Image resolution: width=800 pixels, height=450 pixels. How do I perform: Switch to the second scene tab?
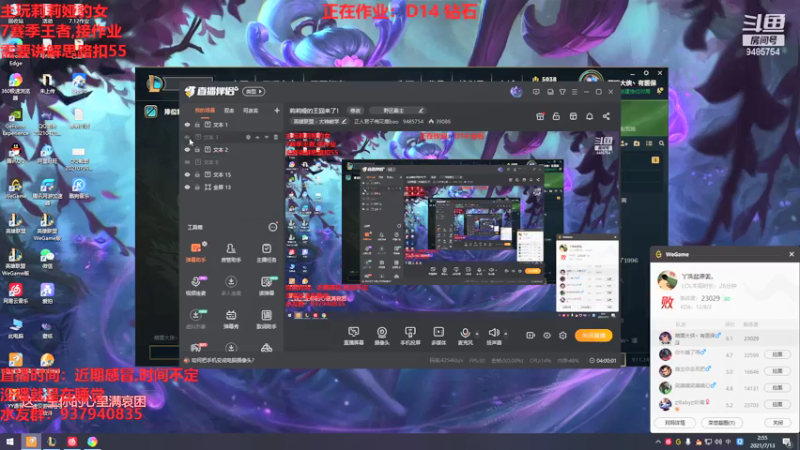(229, 110)
